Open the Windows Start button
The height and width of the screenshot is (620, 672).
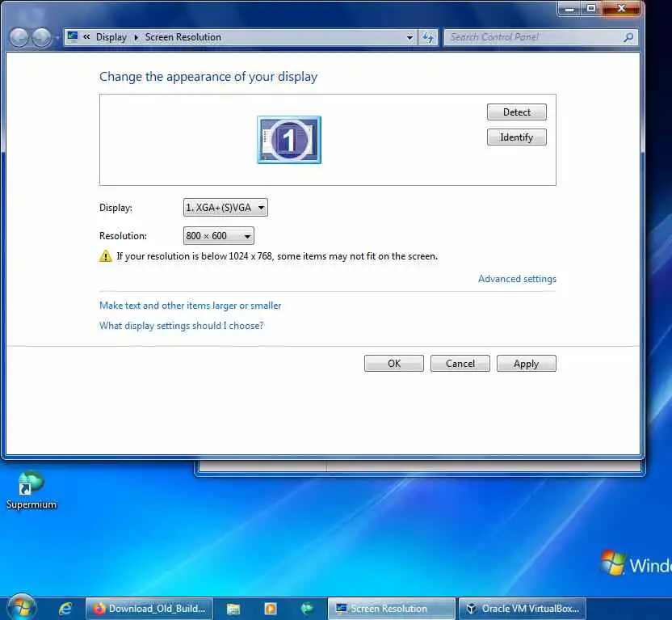tap(22, 608)
